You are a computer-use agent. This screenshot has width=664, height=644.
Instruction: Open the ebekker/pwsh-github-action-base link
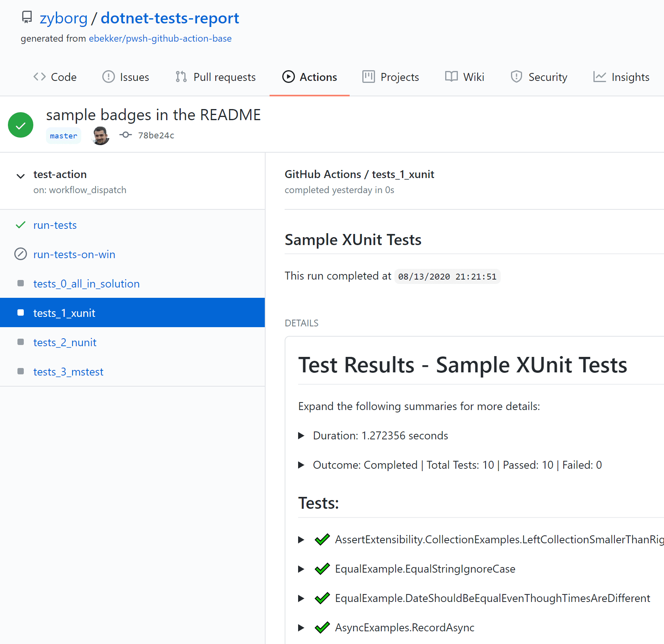[160, 38]
